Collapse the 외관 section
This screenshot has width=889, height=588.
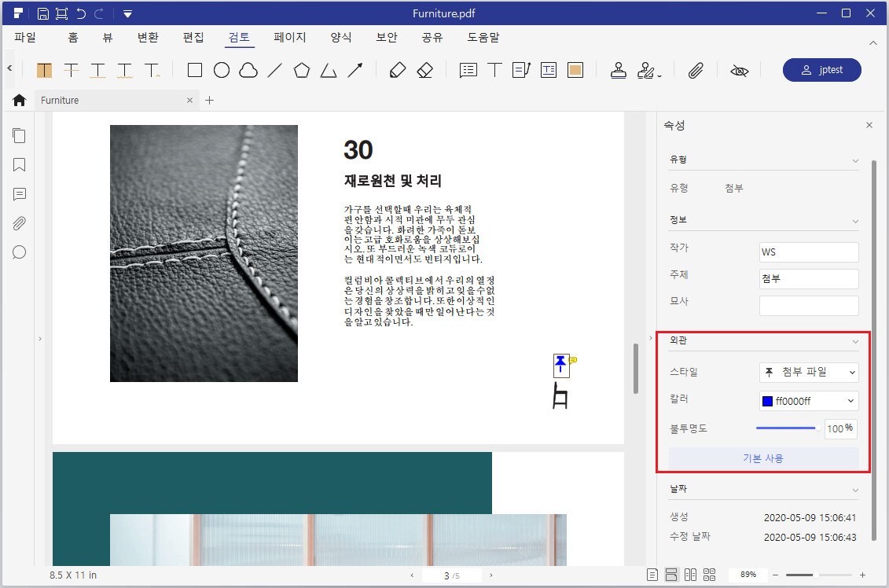point(855,342)
